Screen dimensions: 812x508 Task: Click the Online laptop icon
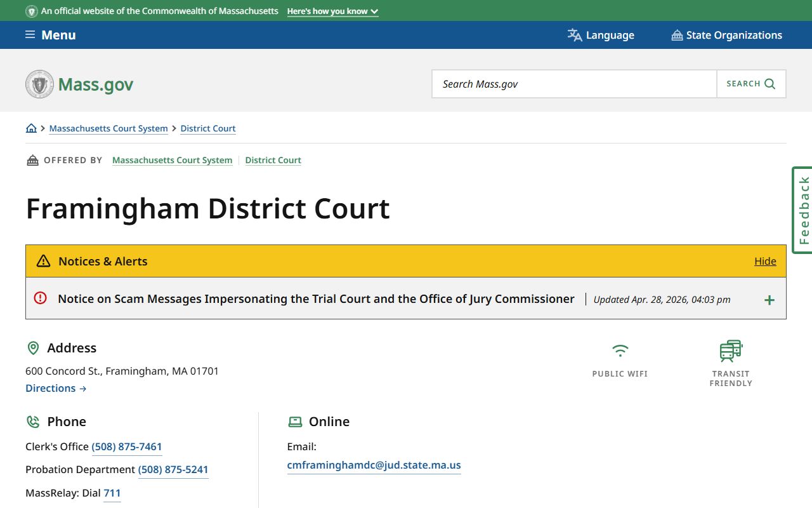coord(295,422)
